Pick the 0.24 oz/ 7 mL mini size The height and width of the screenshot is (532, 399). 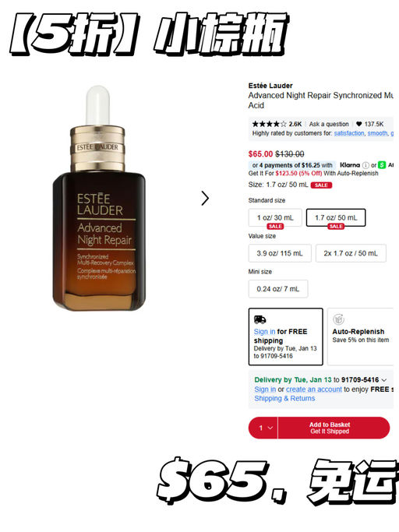(x=278, y=289)
